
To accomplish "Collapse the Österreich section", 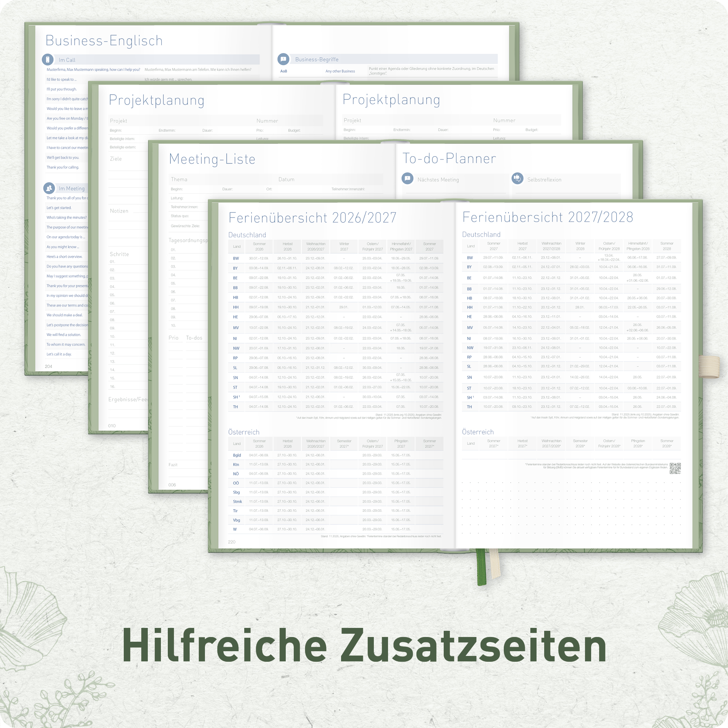I will coord(244,432).
